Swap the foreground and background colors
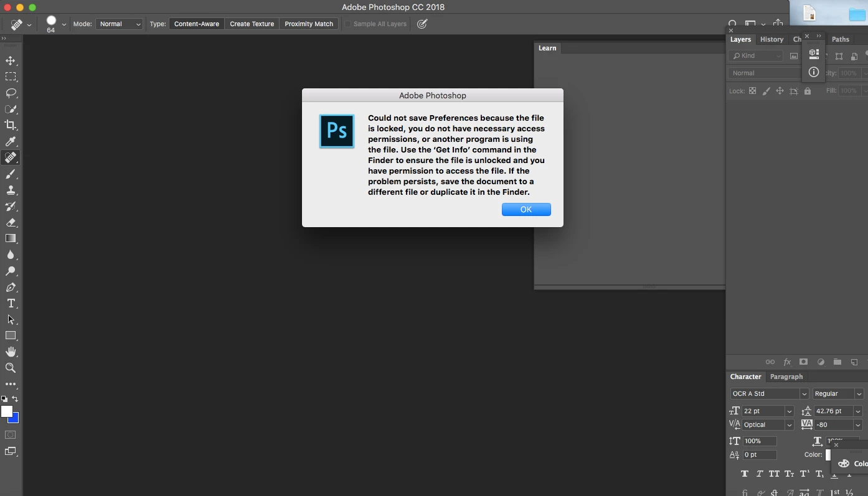Screen dimensions: 868x496 coord(15,399)
